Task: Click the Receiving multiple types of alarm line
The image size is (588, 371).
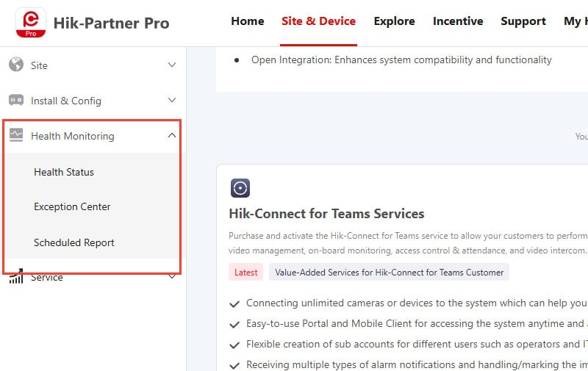Action: click(x=416, y=364)
